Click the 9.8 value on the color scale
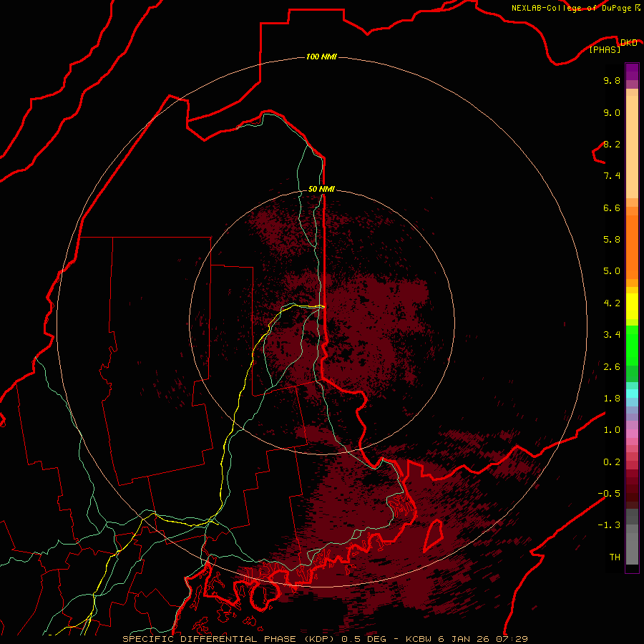 click(x=612, y=80)
